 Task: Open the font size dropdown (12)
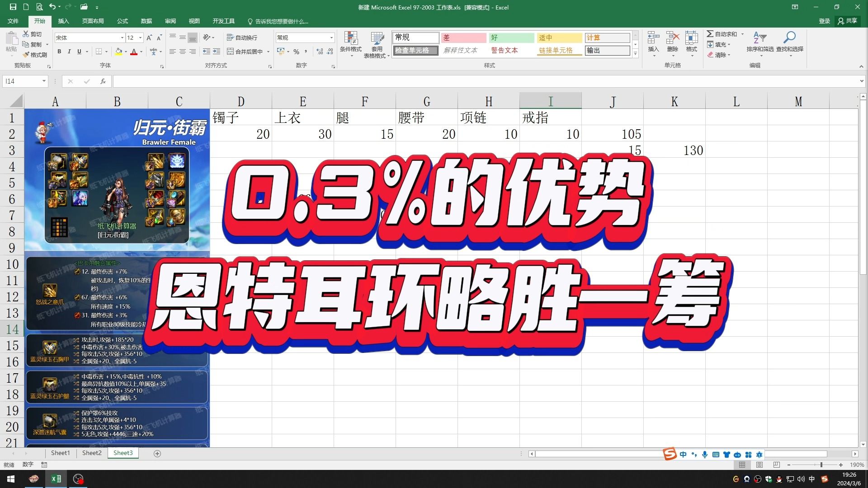point(141,38)
